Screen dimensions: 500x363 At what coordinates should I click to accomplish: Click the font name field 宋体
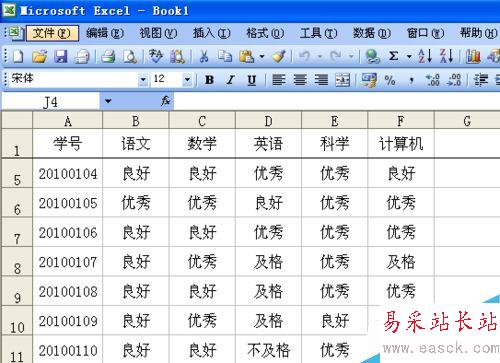(x=73, y=80)
